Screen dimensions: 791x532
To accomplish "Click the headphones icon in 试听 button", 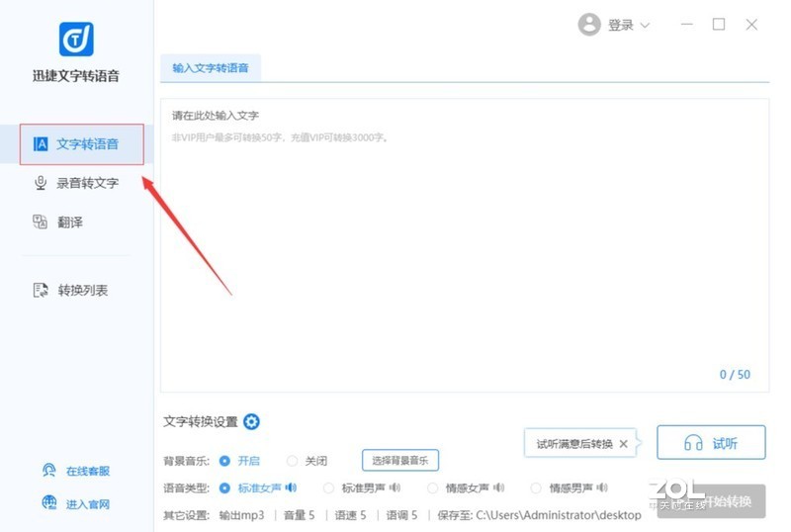I will pyautogui.click(x=693, y=443).
